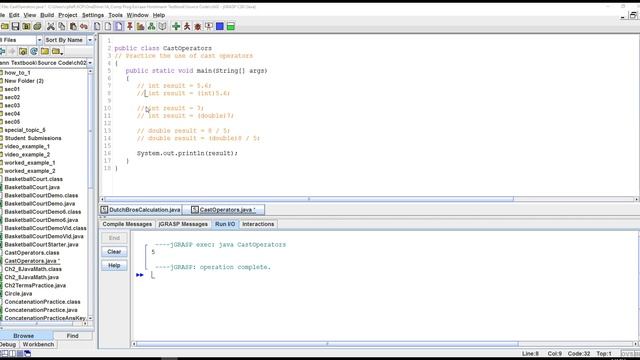
Task: Select Circle.java in file list
Action: 18,293
